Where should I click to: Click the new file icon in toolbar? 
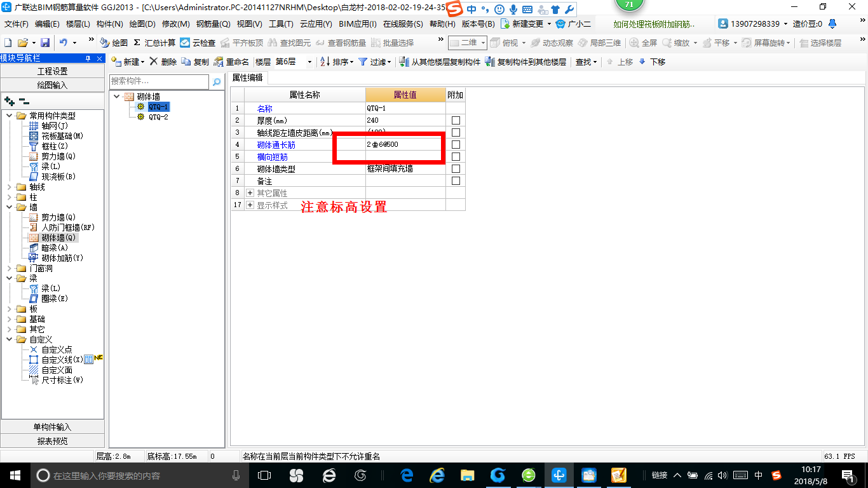click(x=8, y=43)
